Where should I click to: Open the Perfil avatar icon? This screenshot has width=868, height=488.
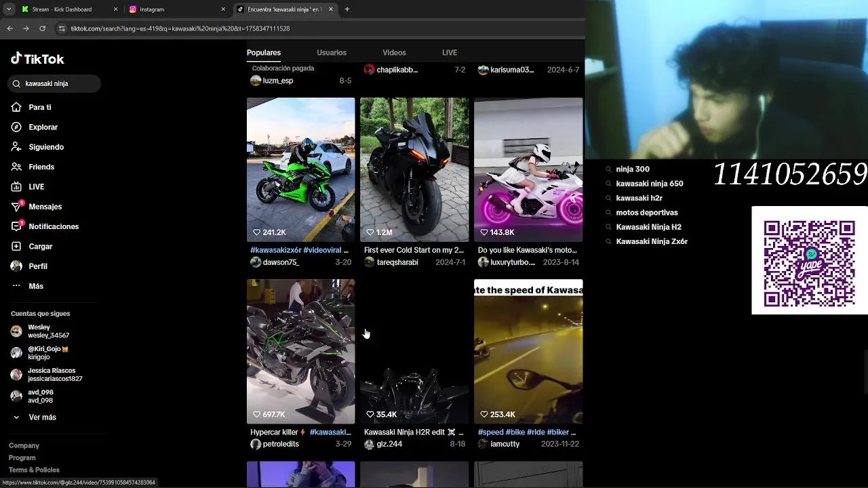click(x=16, y=266)
